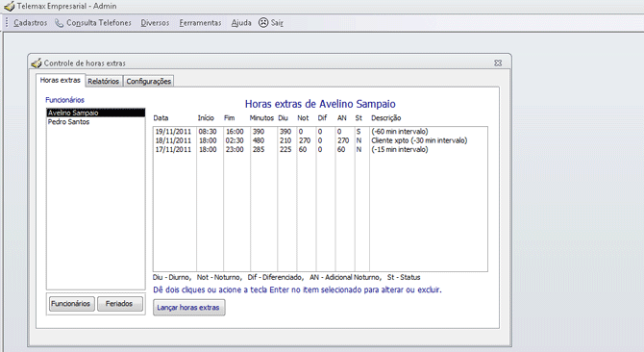Click the Início column header

[x=206, y=118]
